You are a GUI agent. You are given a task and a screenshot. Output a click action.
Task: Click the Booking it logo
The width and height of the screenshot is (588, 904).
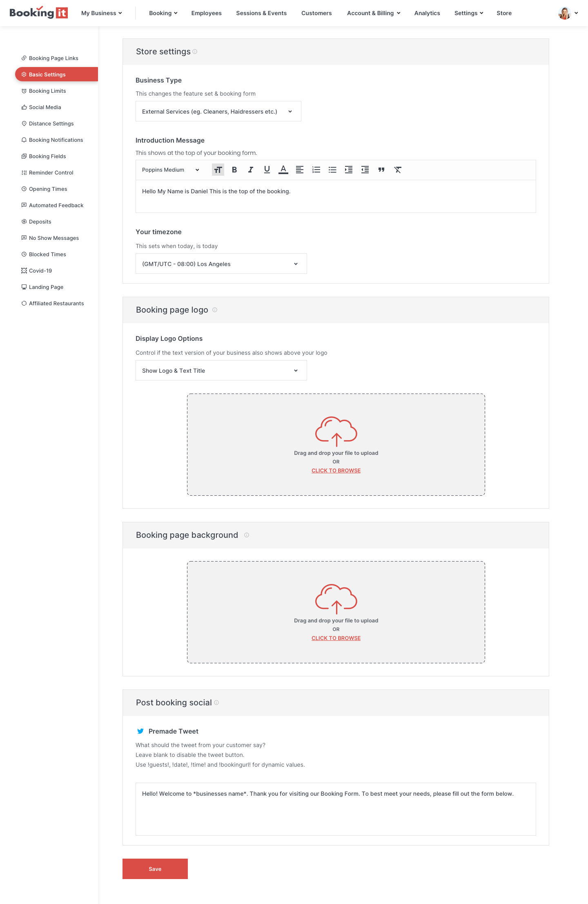[38, 13]
